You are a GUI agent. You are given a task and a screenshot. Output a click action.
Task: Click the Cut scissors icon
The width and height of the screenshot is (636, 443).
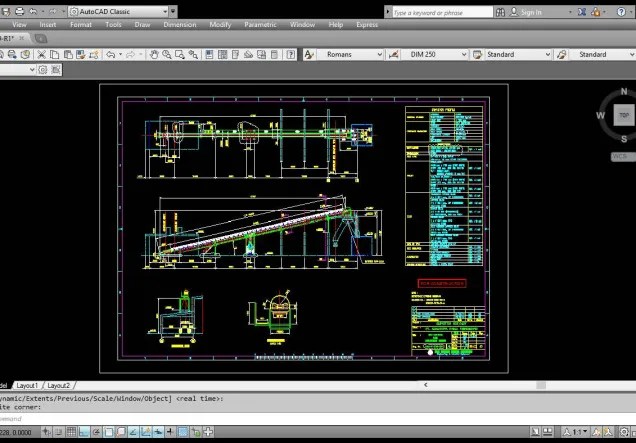pyautogui.click(x=41, y=54)
